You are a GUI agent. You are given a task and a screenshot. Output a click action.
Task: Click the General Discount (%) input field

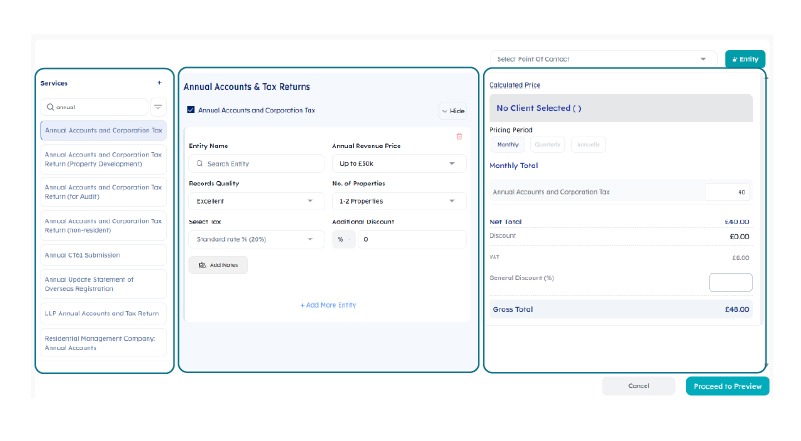click(x=730, y=282)
